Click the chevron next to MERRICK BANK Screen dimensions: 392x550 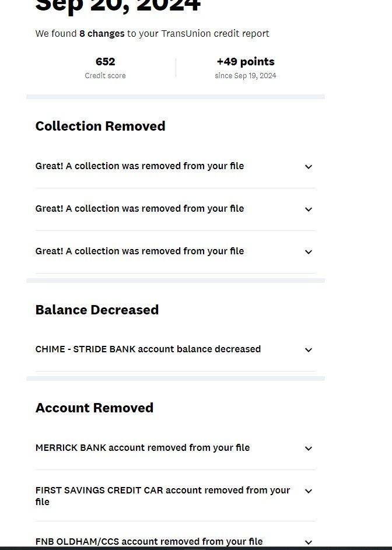309,449
